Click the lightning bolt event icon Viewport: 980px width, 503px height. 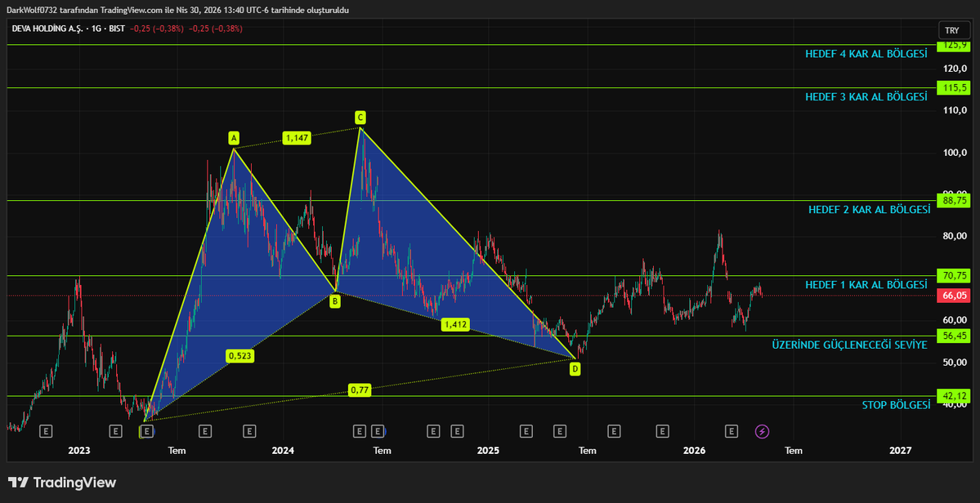(x=762, y=431)
